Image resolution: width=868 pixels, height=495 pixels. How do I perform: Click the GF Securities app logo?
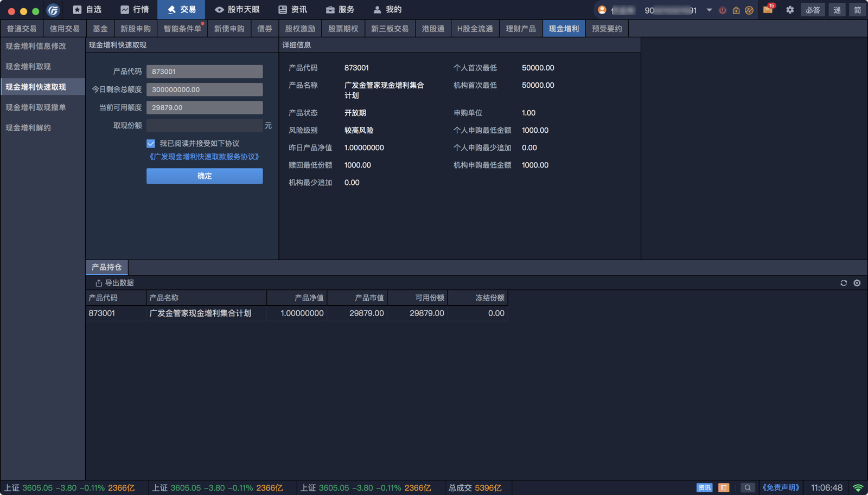(x=53, y=10)
